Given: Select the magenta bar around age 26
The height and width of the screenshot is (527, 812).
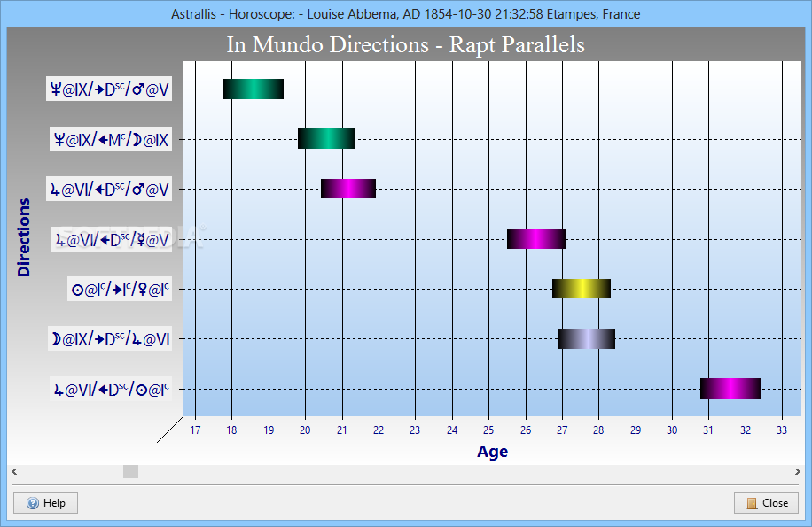Looking at the screenshot, I should 536,238.
